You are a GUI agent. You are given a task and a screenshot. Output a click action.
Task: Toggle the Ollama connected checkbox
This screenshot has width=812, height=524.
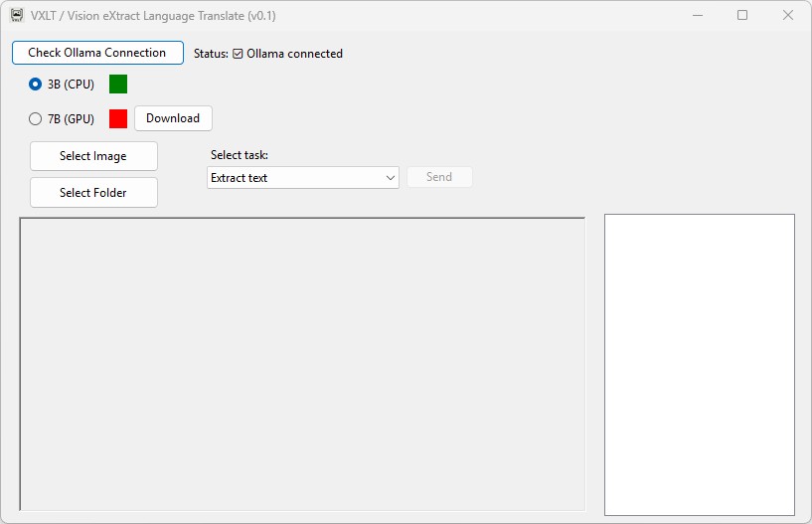[x=238, y=54]
